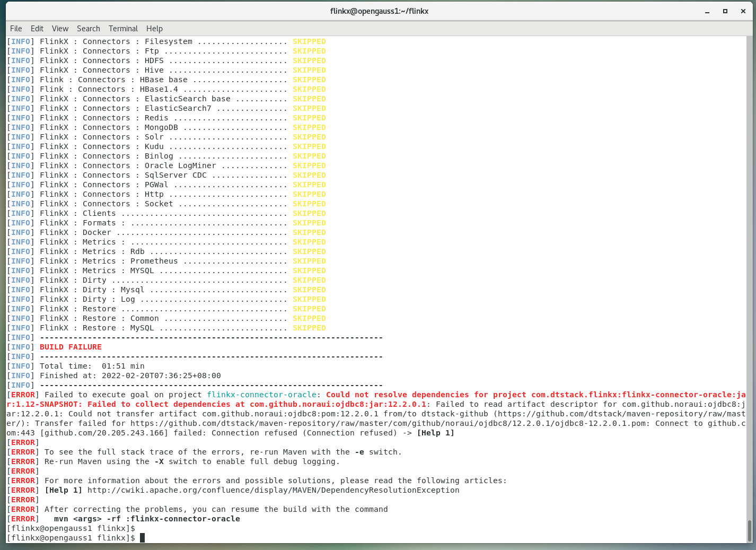The height and width of the screenshot is (550, 756).
Task: Click the 'Connectors : HDFS' line
Action: 166,60
